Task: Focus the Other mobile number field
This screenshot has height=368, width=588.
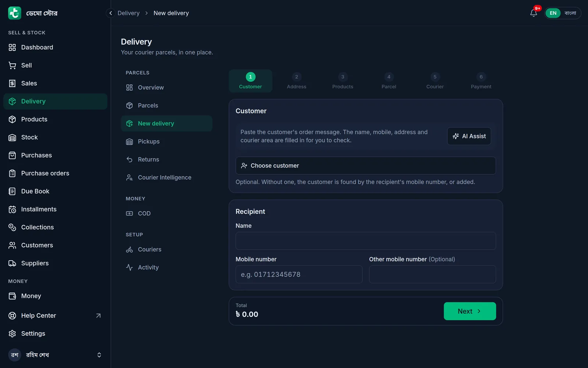Action: 433,275
